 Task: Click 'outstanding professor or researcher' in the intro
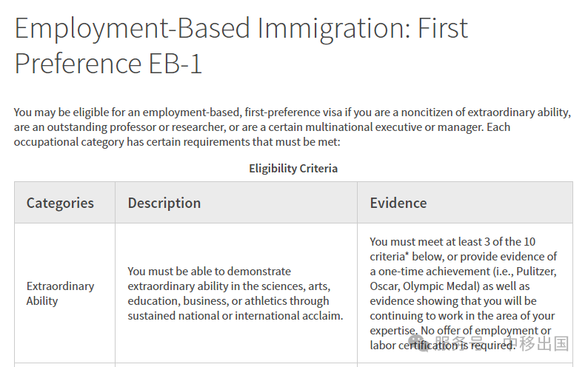136,127
